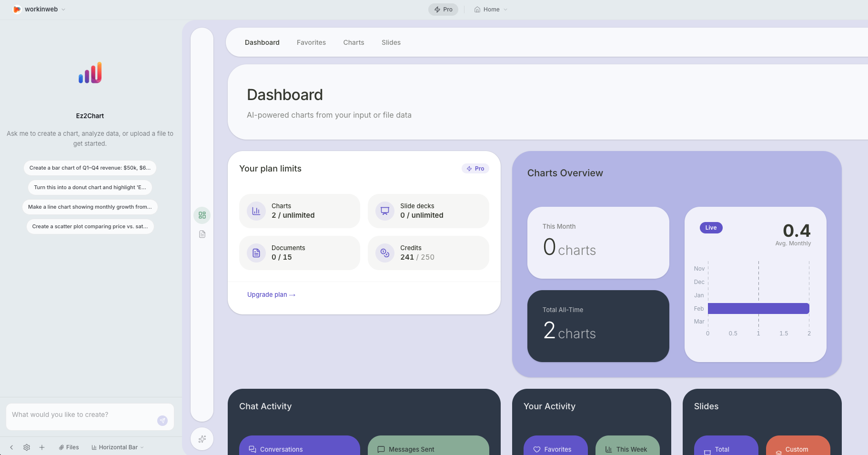This screenshot has height=455, width=868.
Task: Click the Upgrade plan link
Action: click(x=271, y=294)
